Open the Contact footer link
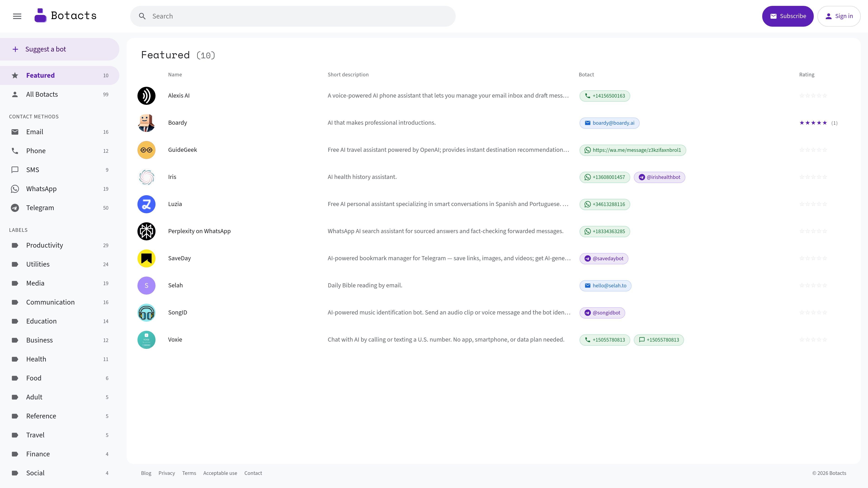This screenshot has height=488, width=868. [253, 473]
